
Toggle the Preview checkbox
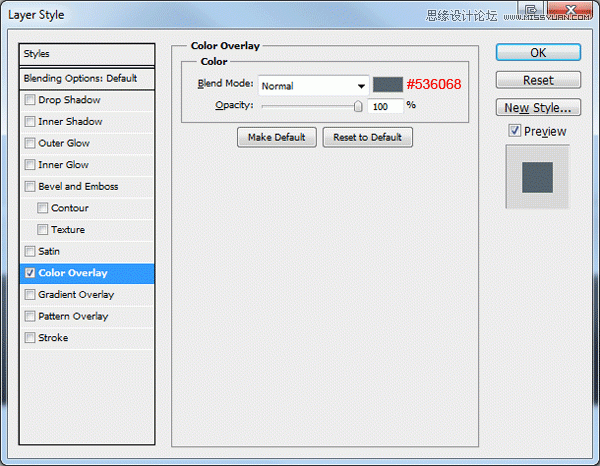point(515,131)
